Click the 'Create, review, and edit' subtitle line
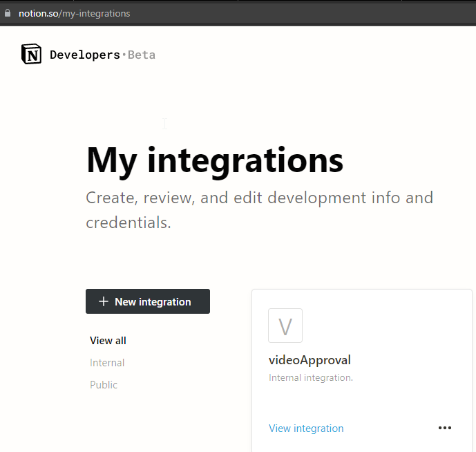Image resolution: width=476 pixels, height=452 pixels. click(259, 198)
